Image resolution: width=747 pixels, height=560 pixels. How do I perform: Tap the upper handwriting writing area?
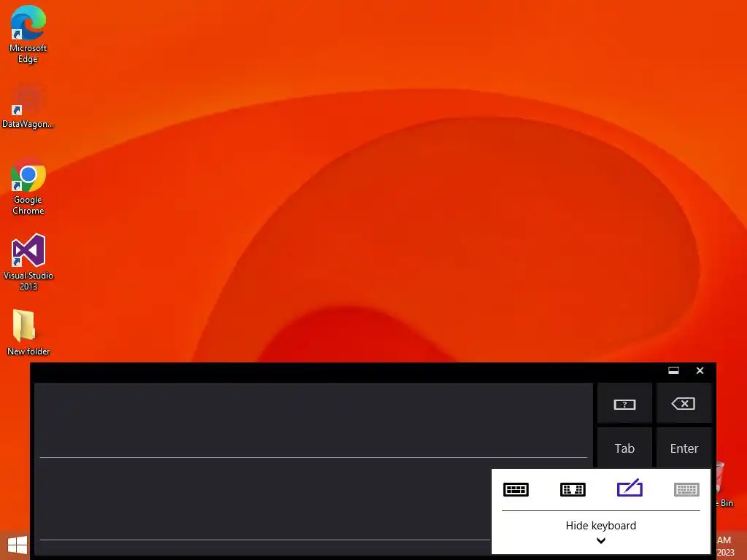pyautogui.click(x=314, y=420)
